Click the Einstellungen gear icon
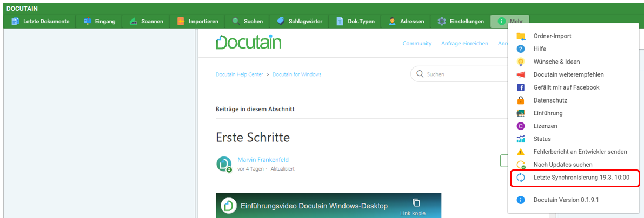This screenshot has height=218, width=644. point(442,21)
